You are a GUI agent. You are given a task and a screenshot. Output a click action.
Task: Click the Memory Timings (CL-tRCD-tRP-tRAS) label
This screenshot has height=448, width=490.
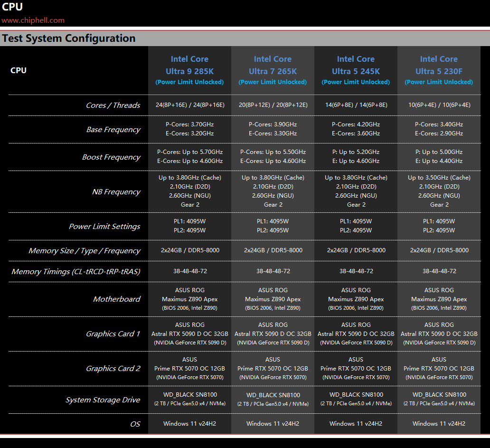coord(76,272)
